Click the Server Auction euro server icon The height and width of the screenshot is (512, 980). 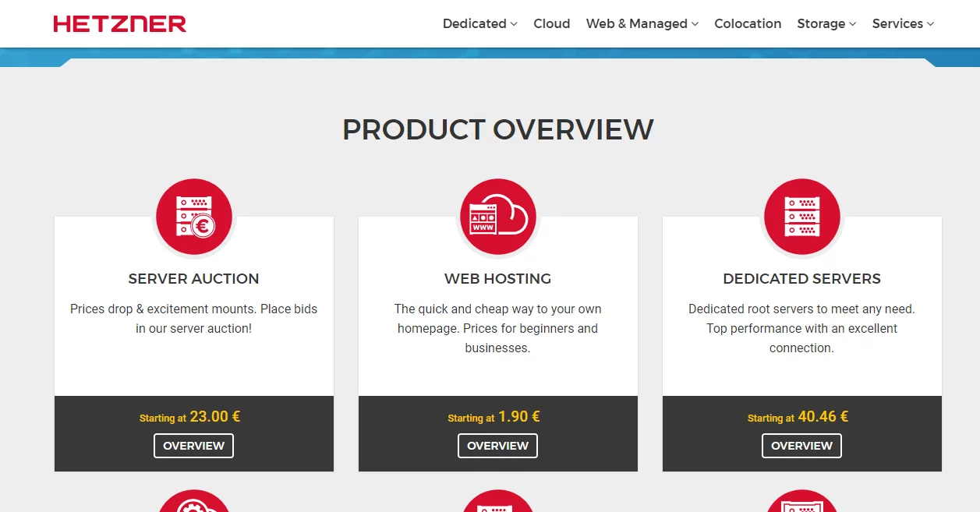pyautogui.click(x=193, y=217)
